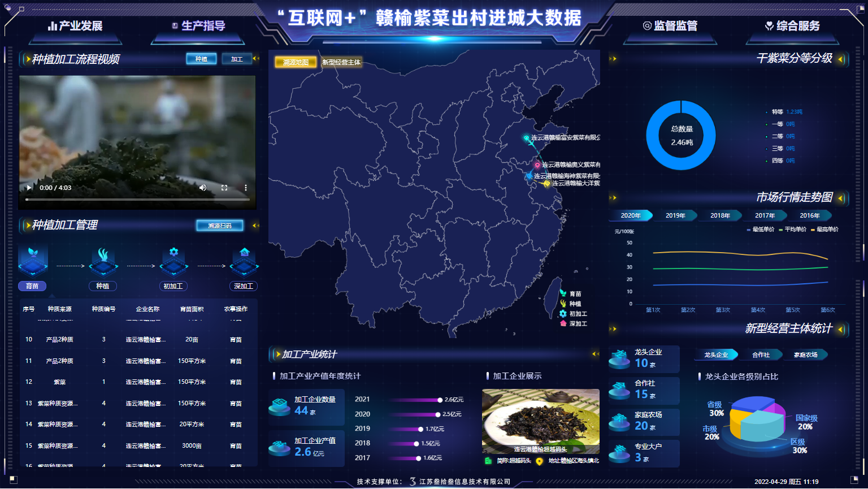This screenshot has width=868, height=489.
Task: Open the 产业发展 navigation tab
Action: [x=75, y=26]
